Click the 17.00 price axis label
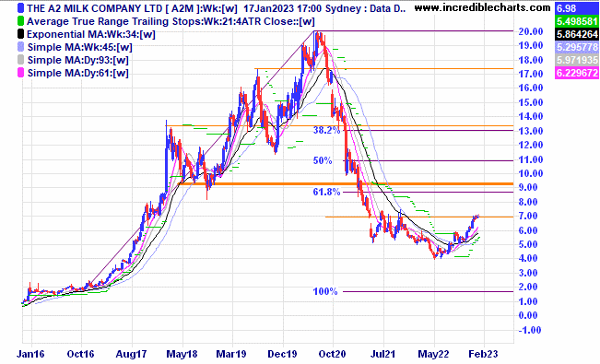 click(x=530, y=74)
